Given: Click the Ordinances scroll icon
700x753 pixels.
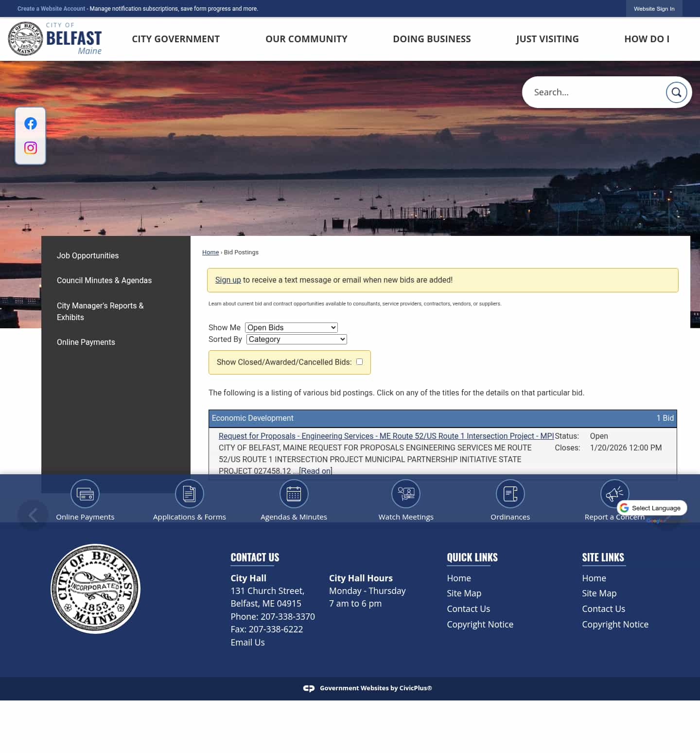Looking at the screenshot, I should tap(510, 493).
